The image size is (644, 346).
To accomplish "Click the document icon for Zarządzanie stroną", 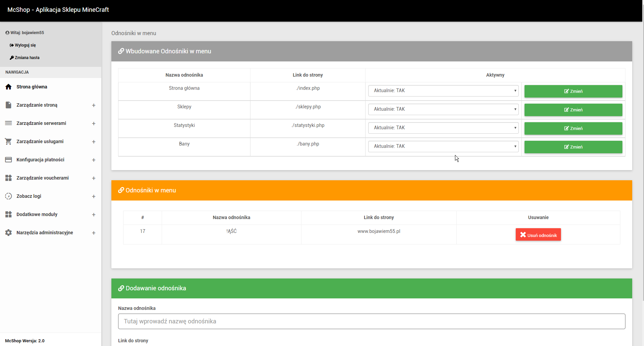I will click(x=8, y=105).
